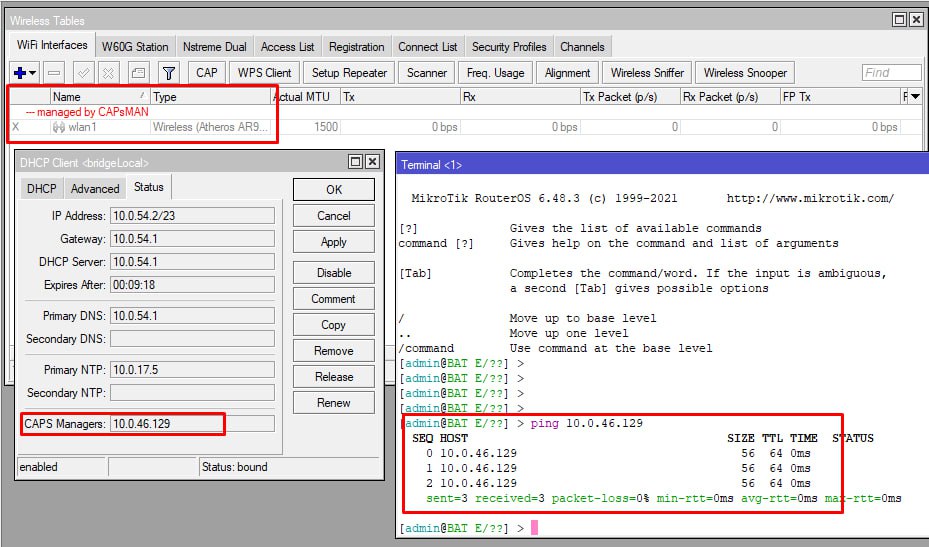This screenshot has width=929, height=547.
Task: Click the Copy button
Action: point(334,325)
